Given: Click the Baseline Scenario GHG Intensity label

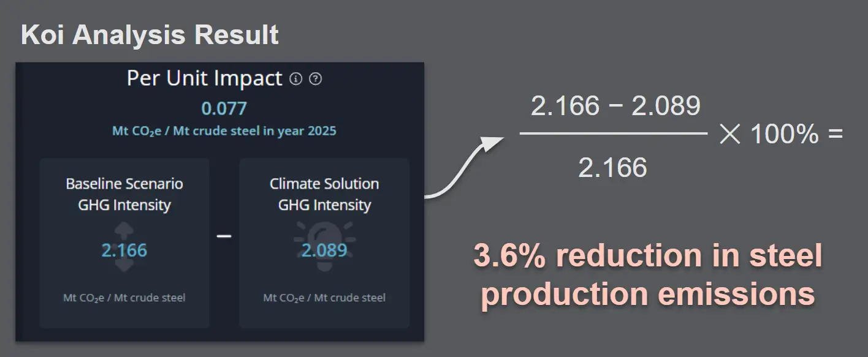Looking at the screenshot, I should click(x=124, y=194).
